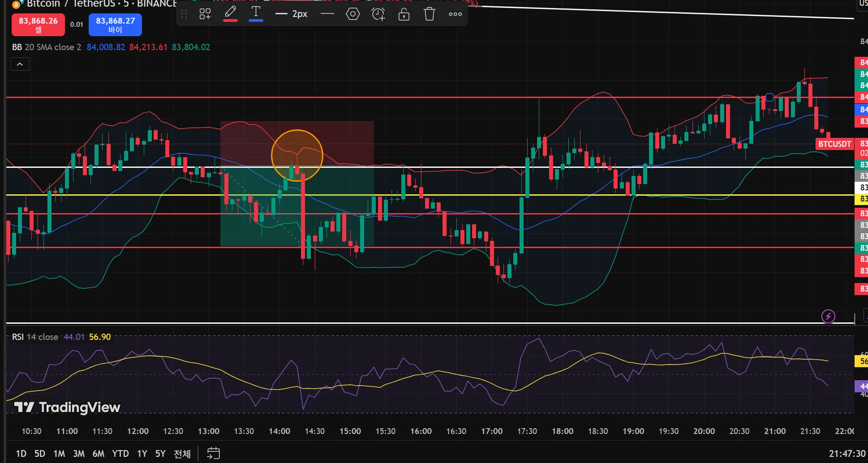Open drawing templates in the floating toolbar
Screen dimensions: 868x463
[x=205, y=14]
